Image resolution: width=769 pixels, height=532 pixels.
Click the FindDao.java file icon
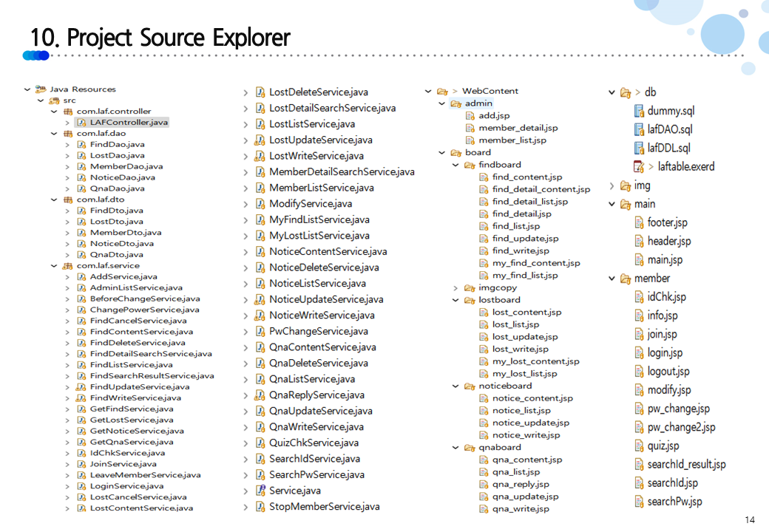coord(81,145)
